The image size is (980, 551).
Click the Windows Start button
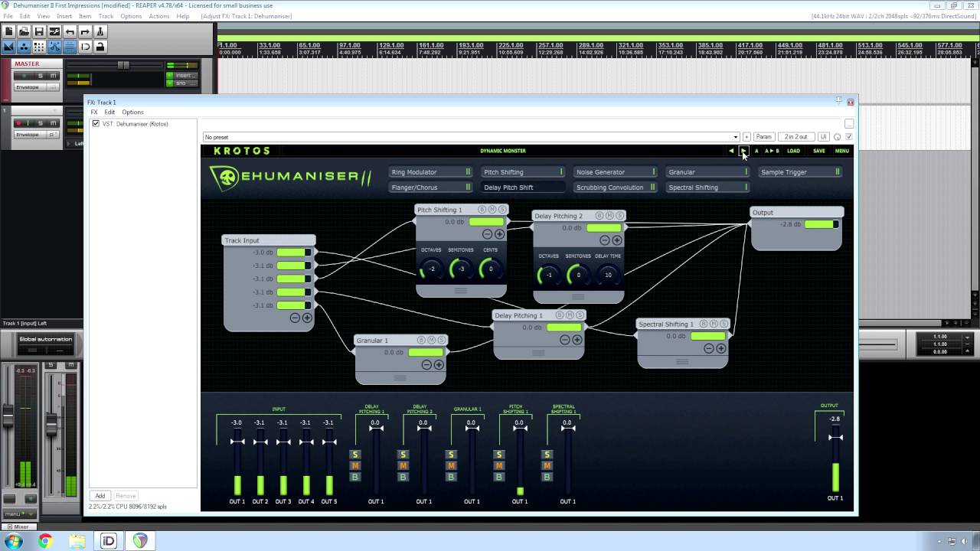[13, 541]
